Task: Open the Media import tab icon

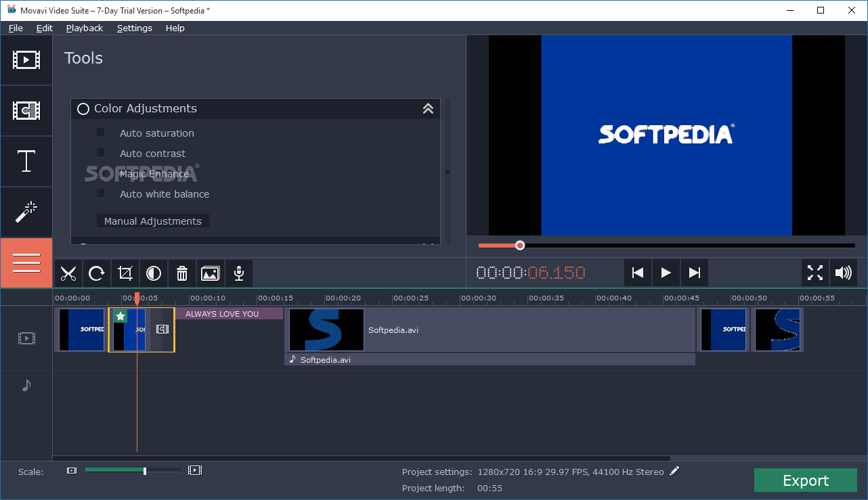Action: point(26,60)
